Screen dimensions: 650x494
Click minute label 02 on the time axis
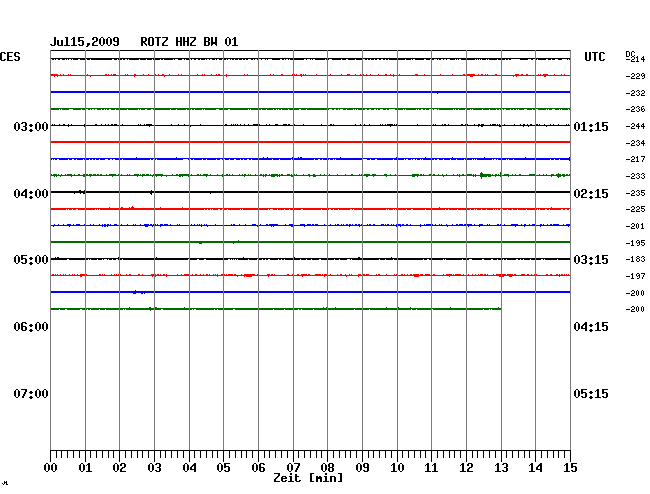coord(120,468)
